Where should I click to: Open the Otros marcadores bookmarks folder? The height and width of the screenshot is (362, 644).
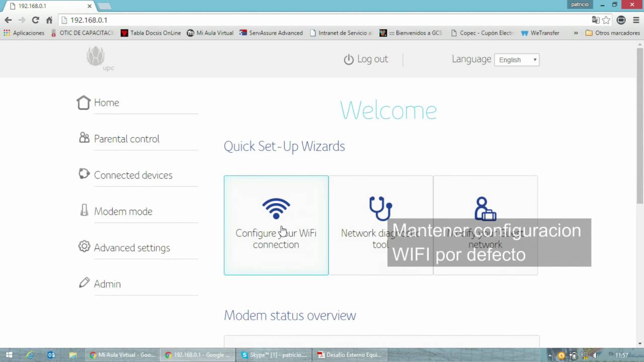click(613, 33)
